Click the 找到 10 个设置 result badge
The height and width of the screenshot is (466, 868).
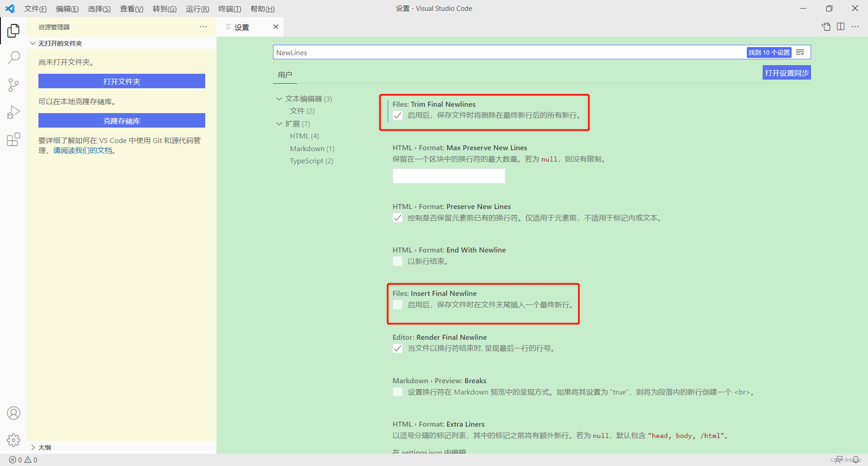click(769, 52)
